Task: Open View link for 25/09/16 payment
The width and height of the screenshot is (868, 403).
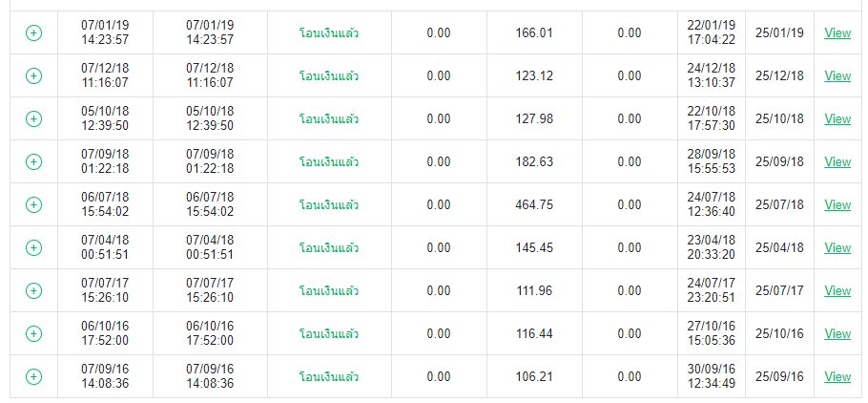Action: (x=837, y=376)
